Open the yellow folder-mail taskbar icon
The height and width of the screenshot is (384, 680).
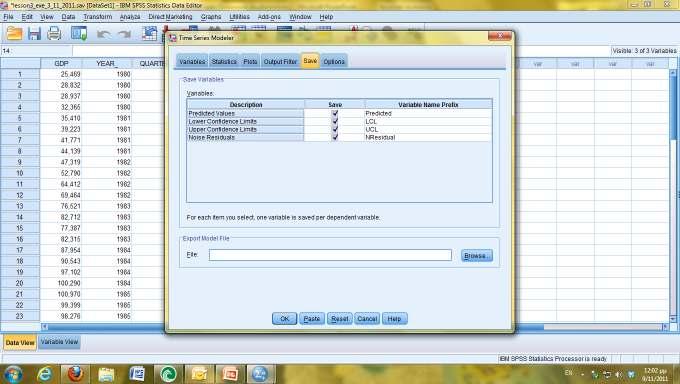point(199,374)
